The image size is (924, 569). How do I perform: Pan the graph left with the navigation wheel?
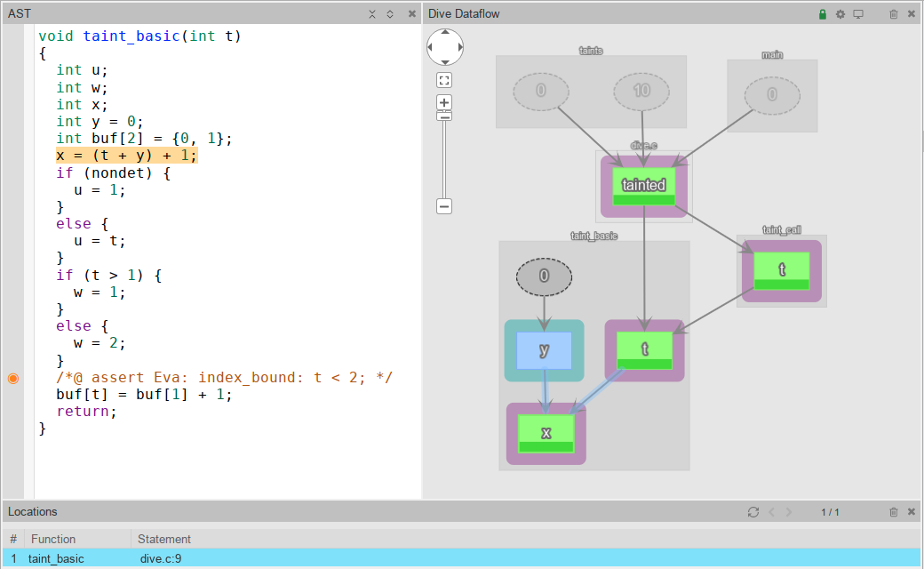pos(430,47)
